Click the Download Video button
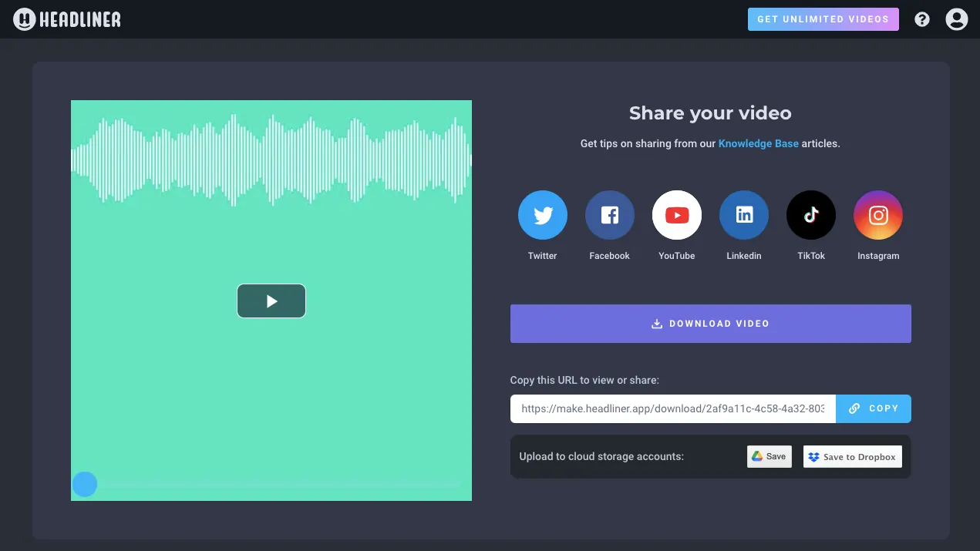 [711, 324]
